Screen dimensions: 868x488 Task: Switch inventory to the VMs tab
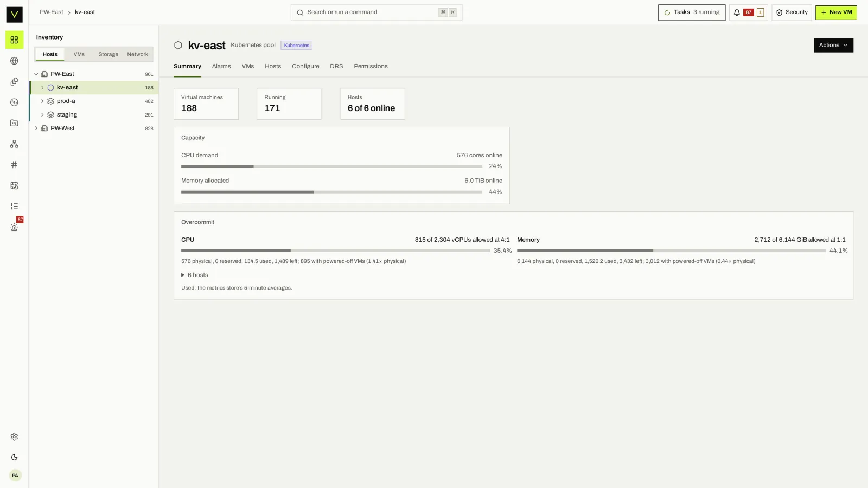click(79, 54)
